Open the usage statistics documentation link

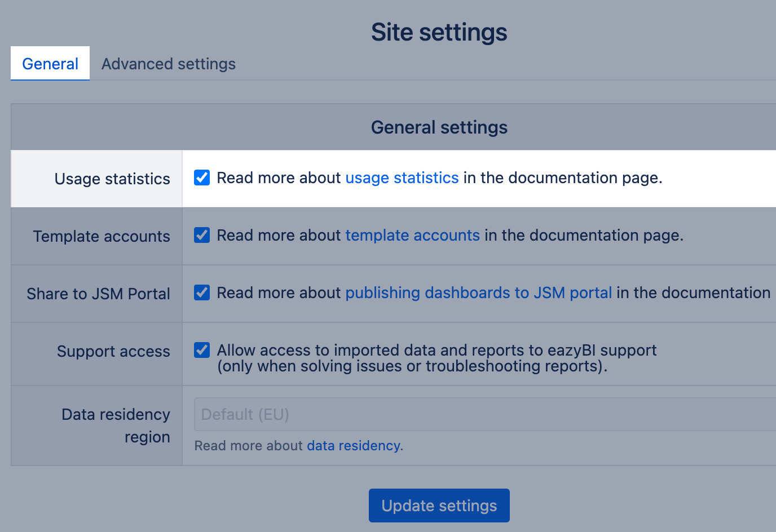tap(402, 178)
